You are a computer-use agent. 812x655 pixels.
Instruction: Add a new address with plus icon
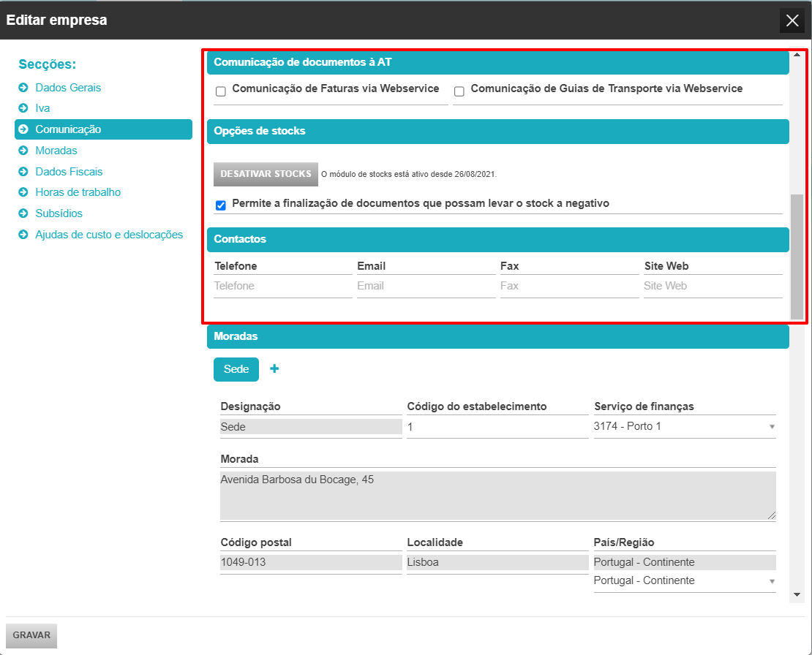click(x=274, y=368)
